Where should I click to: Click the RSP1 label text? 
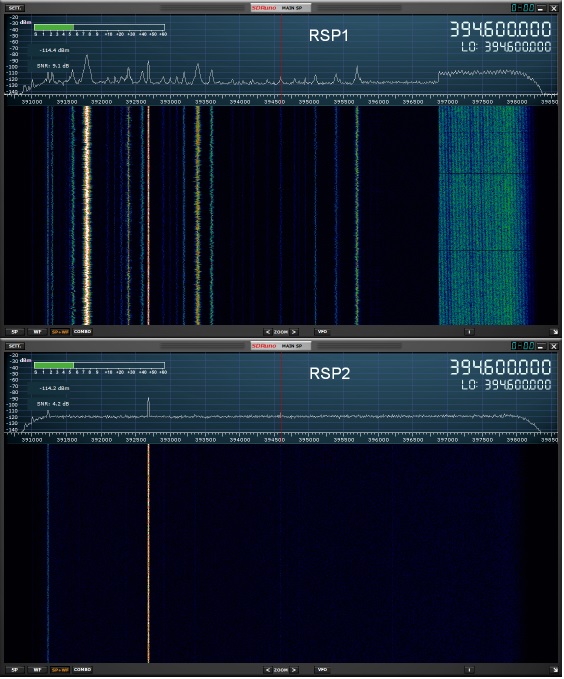(328, 36)
